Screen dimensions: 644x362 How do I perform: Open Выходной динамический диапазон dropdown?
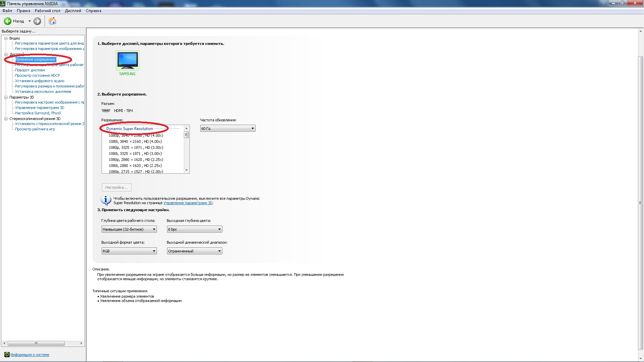click(x=195, y=251)
